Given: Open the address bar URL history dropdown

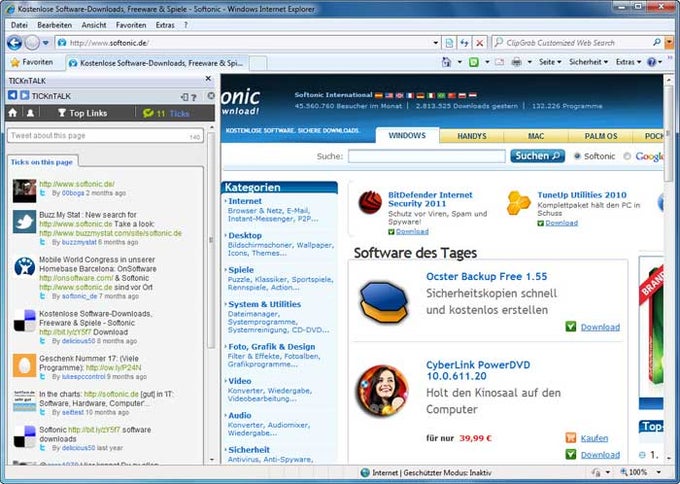Looking at the screenshot, I should point(435,43).
